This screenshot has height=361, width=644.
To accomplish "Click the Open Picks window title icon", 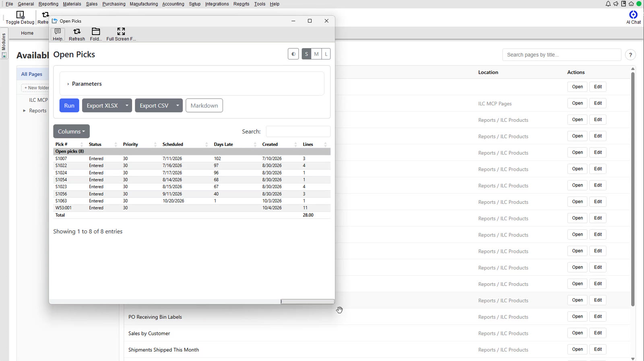I will (x=55, y=21).
